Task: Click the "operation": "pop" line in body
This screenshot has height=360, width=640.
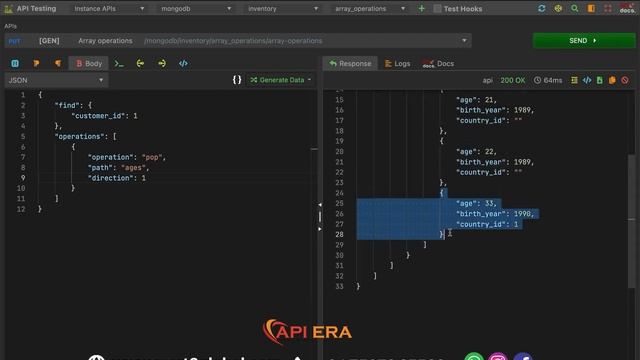Action: point(127,157)
